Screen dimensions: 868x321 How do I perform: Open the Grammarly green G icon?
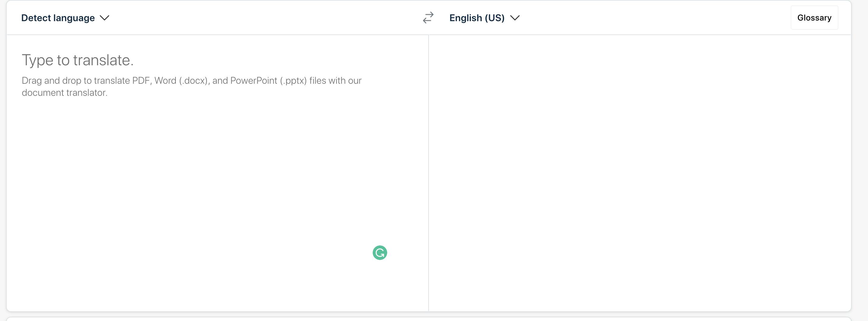[x=380, y=253]
